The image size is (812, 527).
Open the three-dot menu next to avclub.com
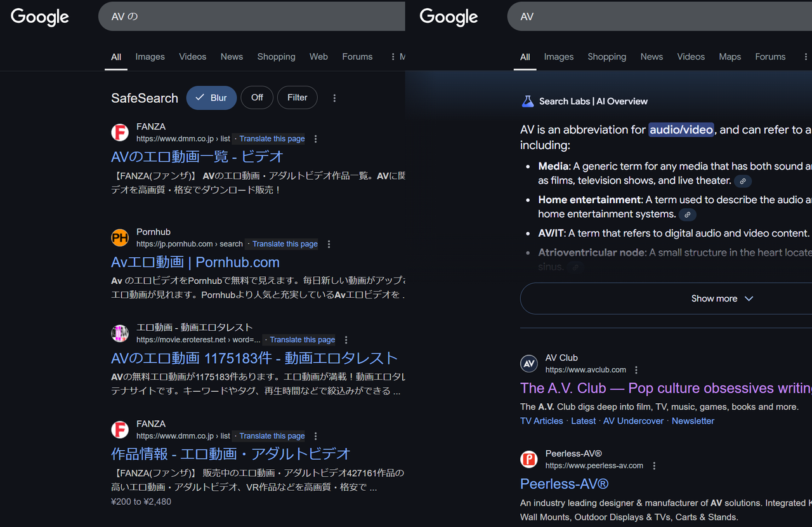point(636,370)
